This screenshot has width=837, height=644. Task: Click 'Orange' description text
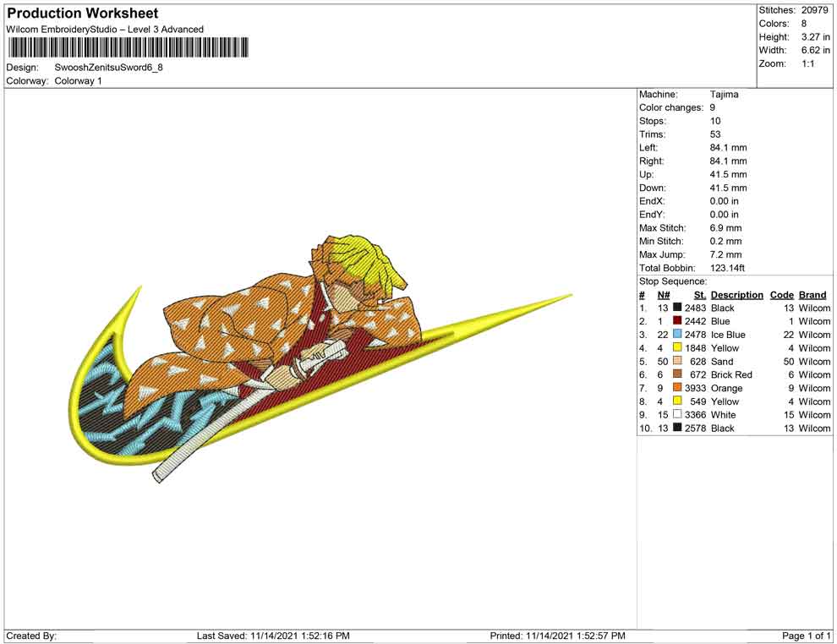[726, 388]
